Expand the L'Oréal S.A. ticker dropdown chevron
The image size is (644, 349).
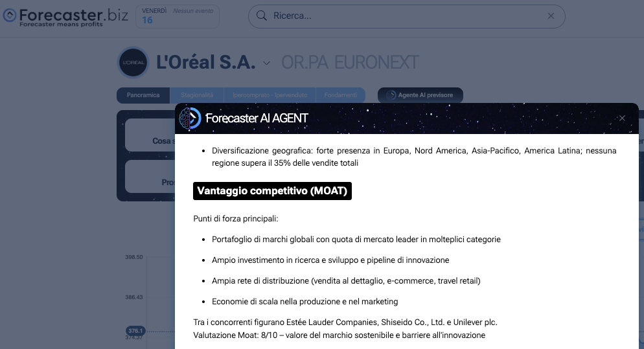(267, 63)
